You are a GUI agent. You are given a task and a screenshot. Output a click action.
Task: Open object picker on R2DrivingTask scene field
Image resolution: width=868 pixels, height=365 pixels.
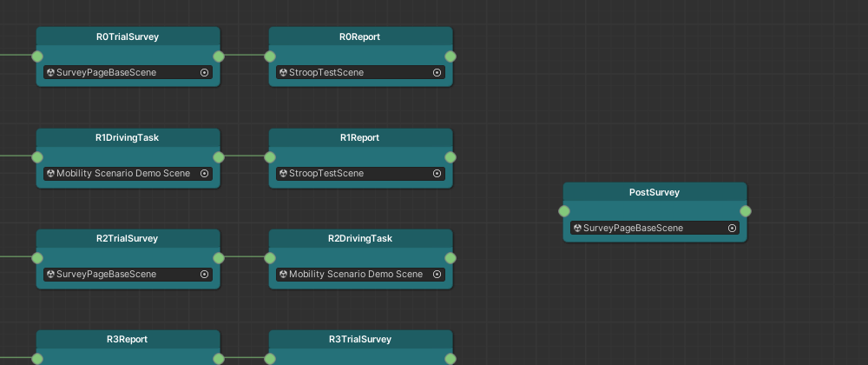coord(437,274)
